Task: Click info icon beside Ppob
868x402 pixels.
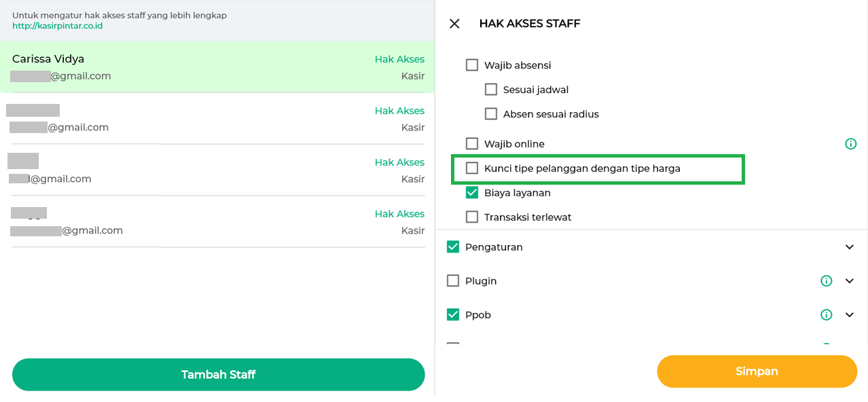Action: tap(826, 315)
